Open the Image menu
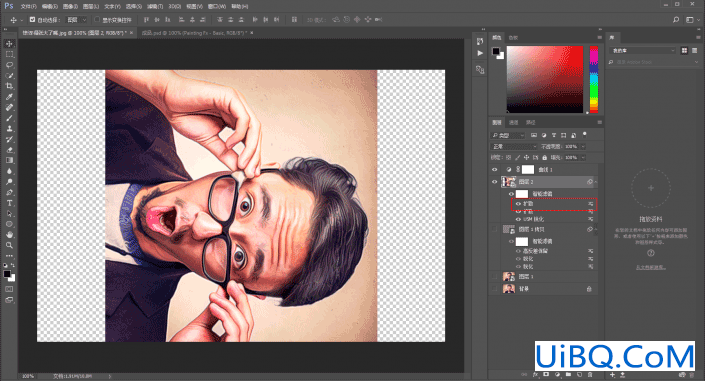 (70, 7)
